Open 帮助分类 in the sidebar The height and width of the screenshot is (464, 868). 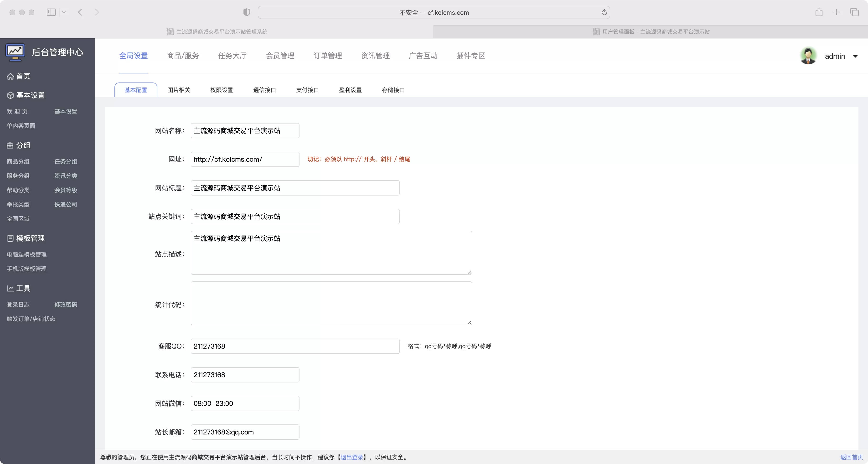tap(18, 190)
